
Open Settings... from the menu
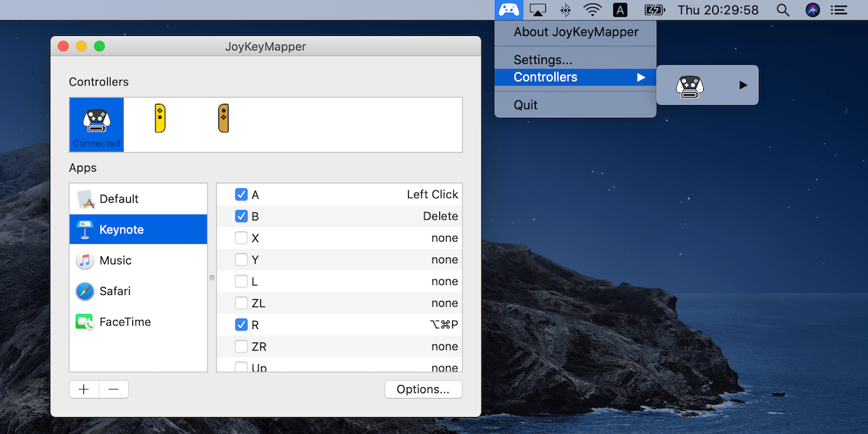coord(576,60)
